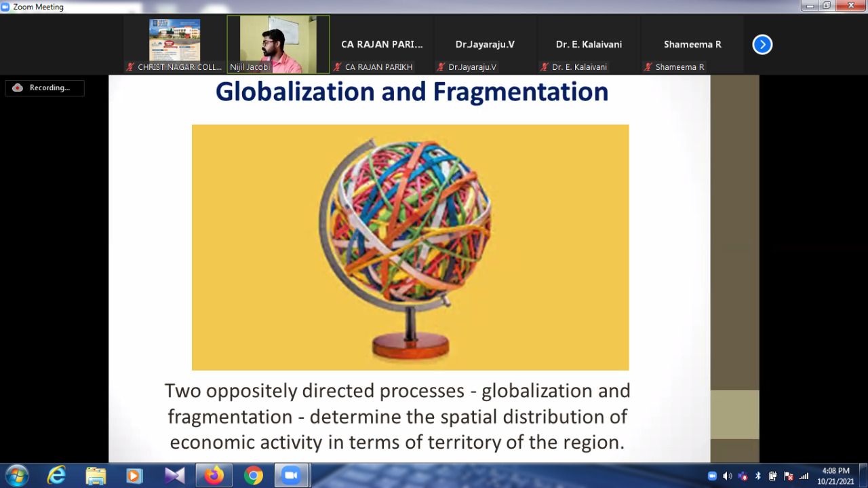Click the Zoom icon in system tray
The image size is (868, 488).
point(712,476)
